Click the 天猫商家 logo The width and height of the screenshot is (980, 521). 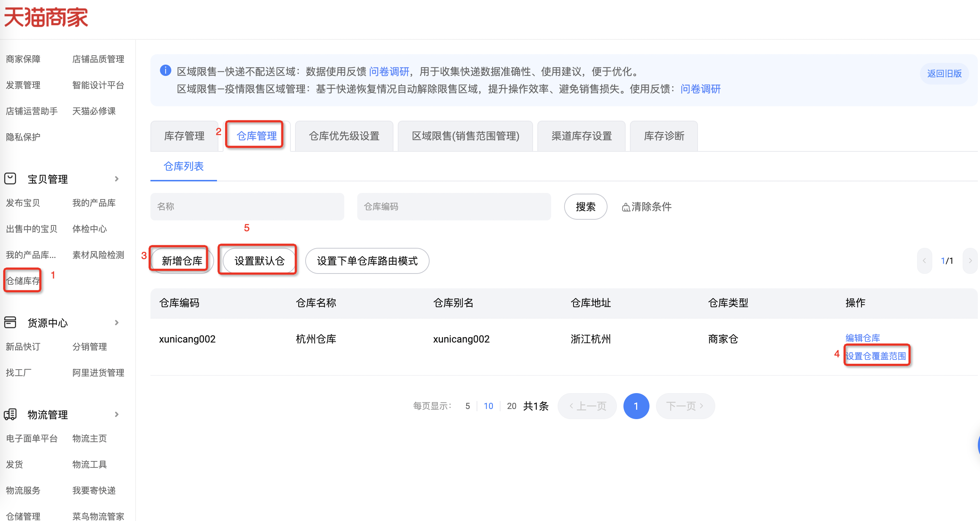pyautogui.click(x=46, y=17)
